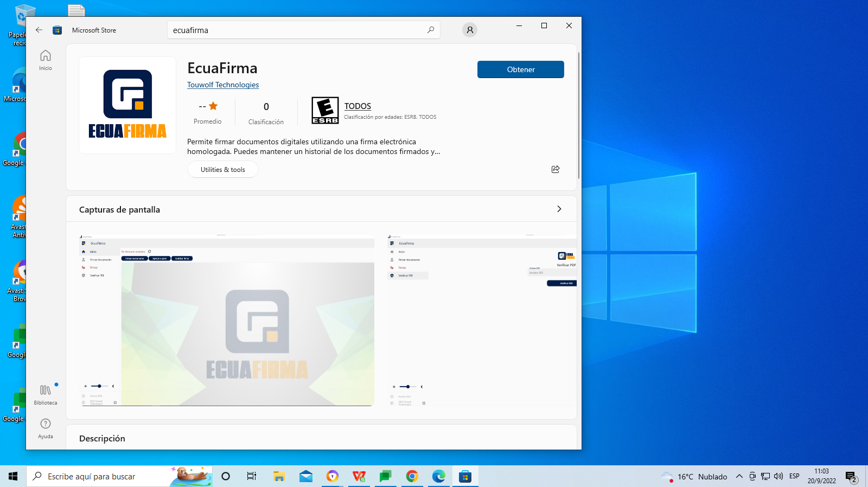Open Touwolf Technologies publisher link

pos(223,85)
